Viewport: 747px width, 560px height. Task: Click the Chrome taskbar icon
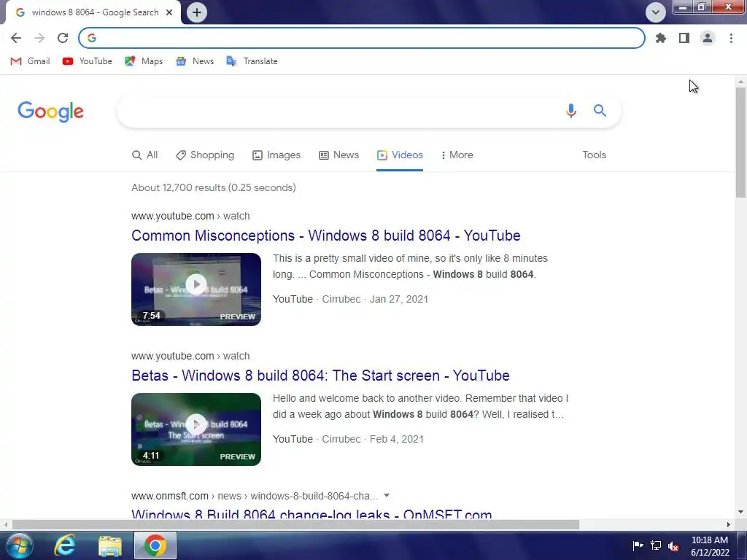coord(155,545)
